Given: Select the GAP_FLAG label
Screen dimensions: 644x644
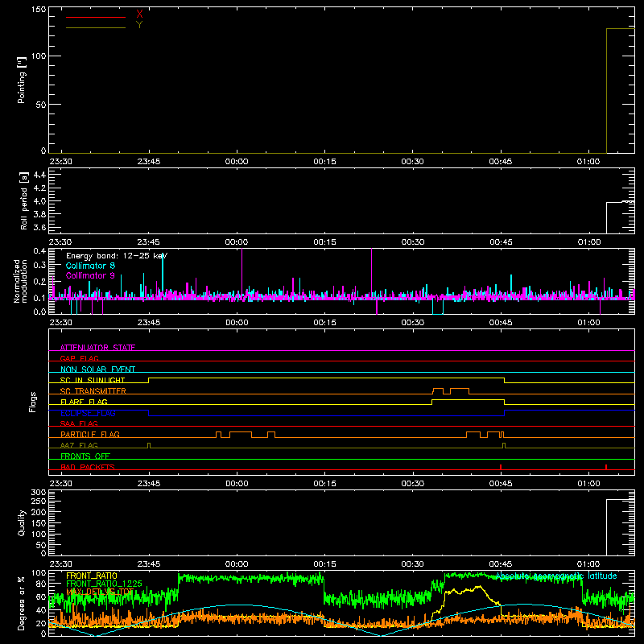Looking at the screenshot, I should point(79,358).
